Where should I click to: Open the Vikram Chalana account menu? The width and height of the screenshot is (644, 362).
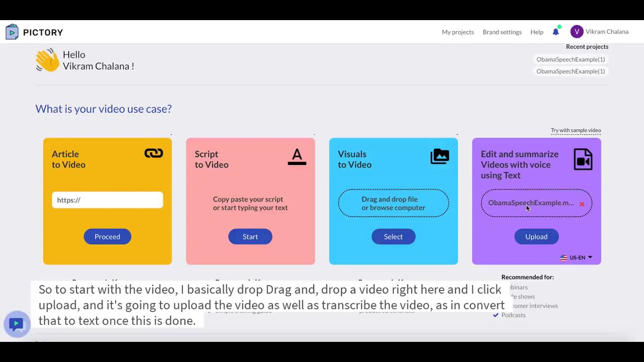point(607,32)
